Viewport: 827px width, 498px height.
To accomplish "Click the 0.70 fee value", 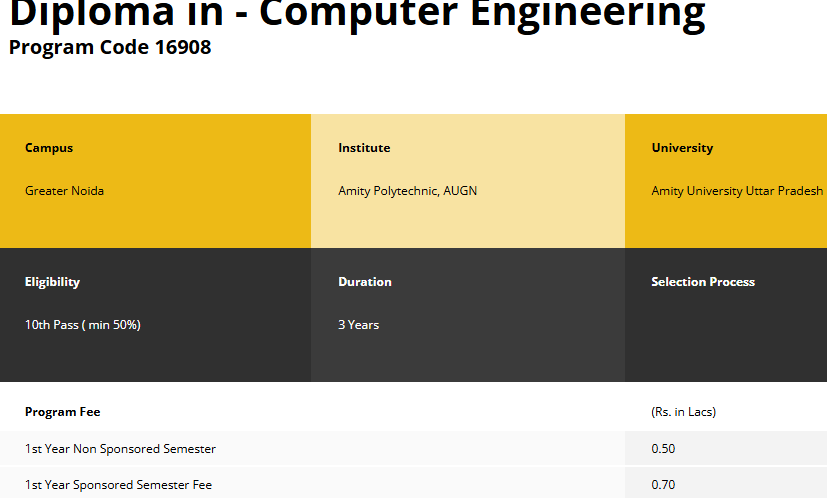I will (x=663, y=485).
